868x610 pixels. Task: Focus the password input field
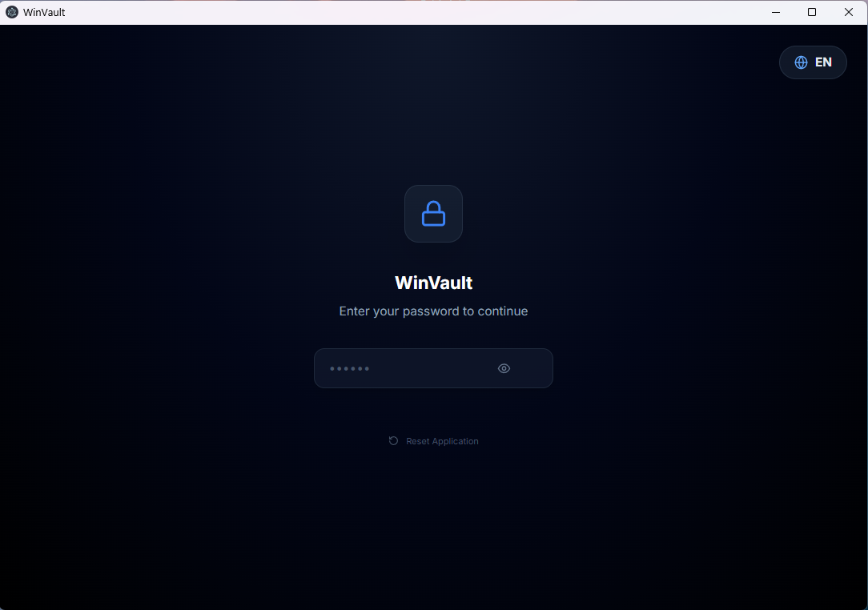point(433,368)
